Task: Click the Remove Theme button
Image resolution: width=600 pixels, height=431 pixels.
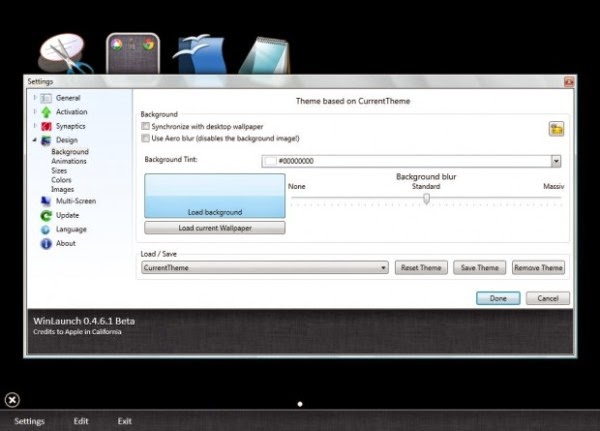Action: 538,268
